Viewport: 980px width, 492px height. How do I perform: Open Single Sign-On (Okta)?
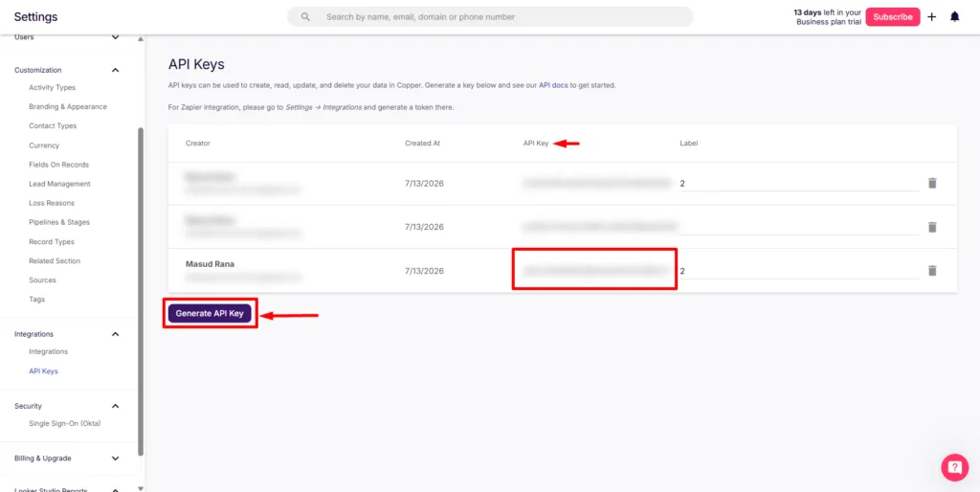pyautogui.click(x=64, y=423)
